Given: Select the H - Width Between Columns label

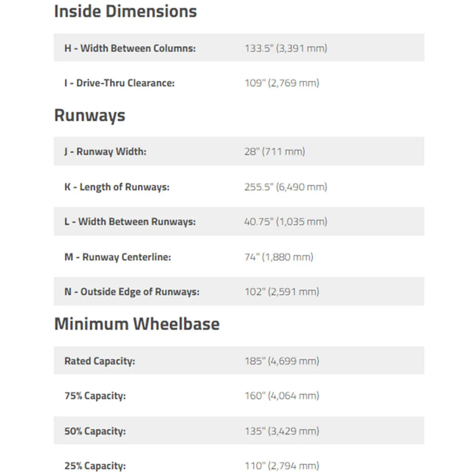Looking at the screenshot, I should tap(130, 48).
